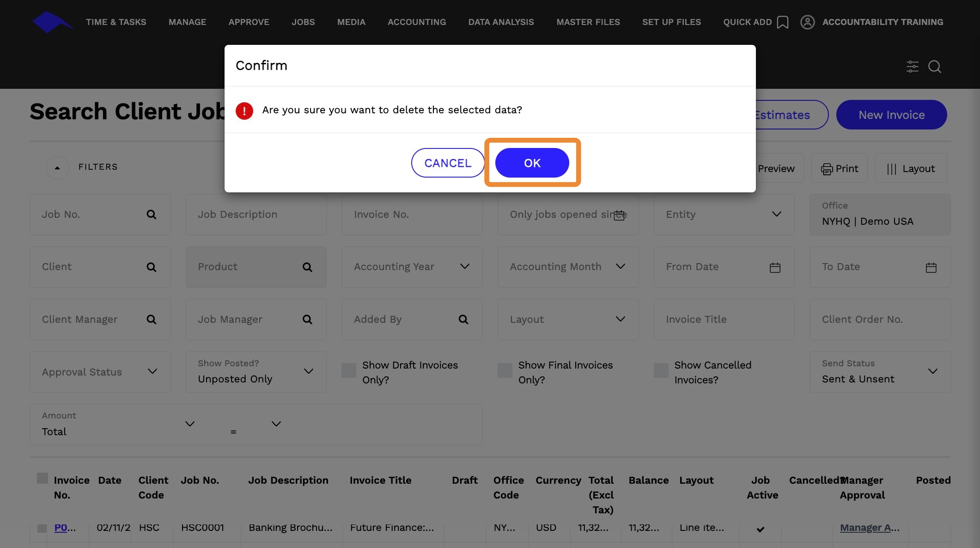Click the top-right search magnifier icon
This screenshot has width=980, height=548.
pyautogui.click(x=934, y=67)
